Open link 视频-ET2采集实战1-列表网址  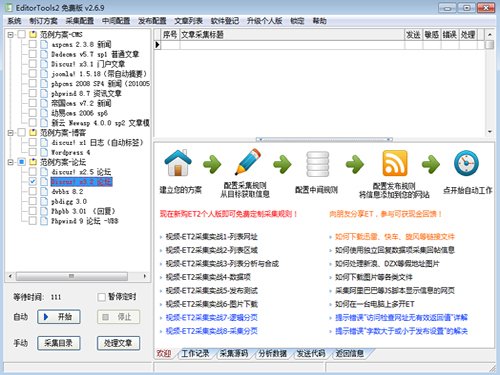coord(211,237)
